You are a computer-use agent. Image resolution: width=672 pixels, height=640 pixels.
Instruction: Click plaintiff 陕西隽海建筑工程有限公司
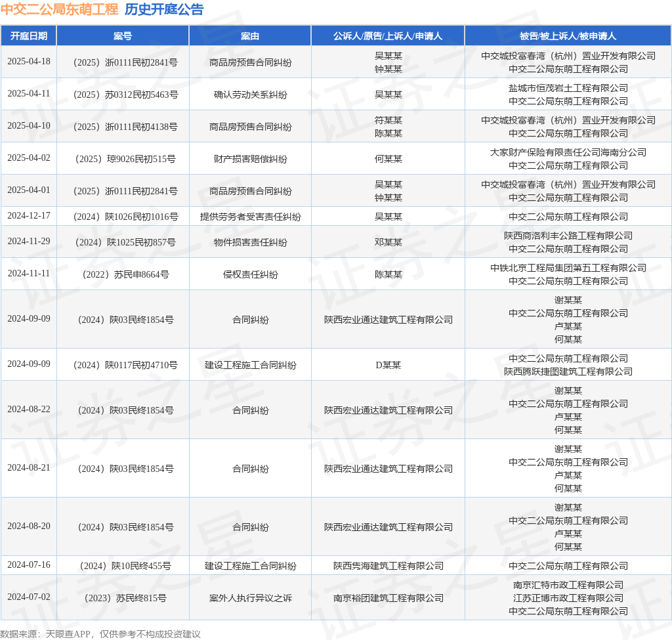pyautogui.click(x=388, y=566)
